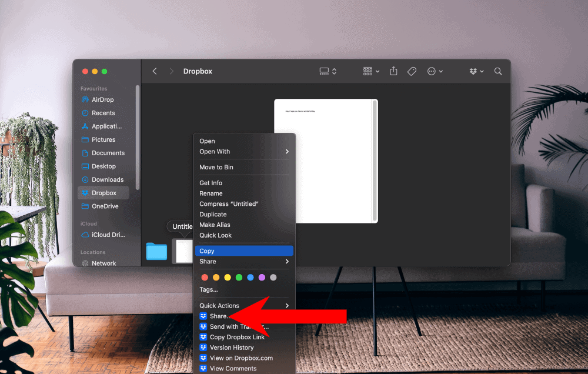The image size is (588, 374).
Task: Open the Share sheet icon in toolbar
Action: point(393,71)
